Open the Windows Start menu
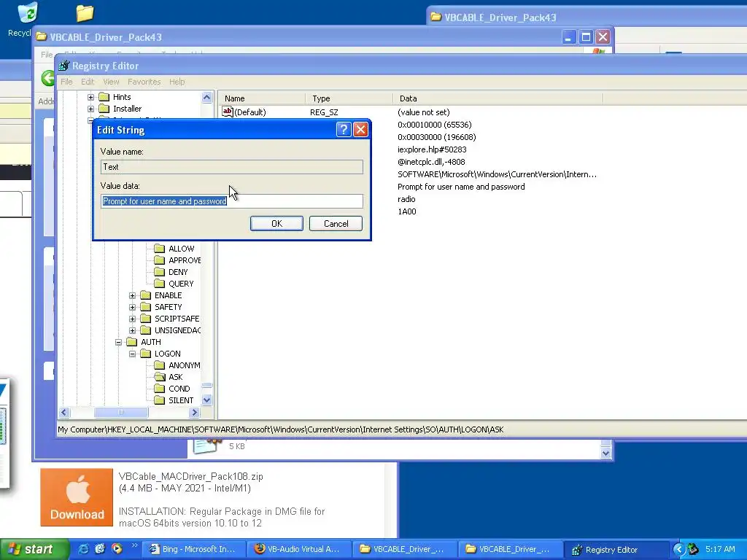Image resolution: width=747 pixels, height=560 pixels. (x=34, y=549)
